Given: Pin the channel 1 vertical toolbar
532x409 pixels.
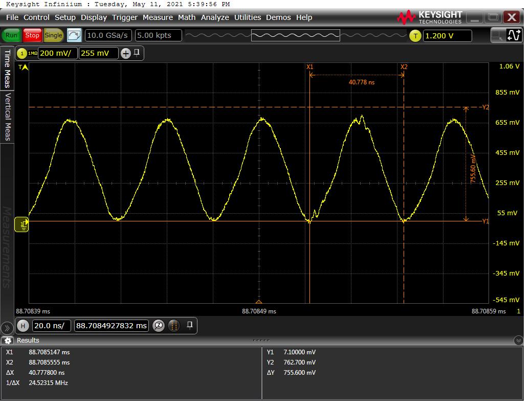Looking at the screenshot, I should coord(137,52).
